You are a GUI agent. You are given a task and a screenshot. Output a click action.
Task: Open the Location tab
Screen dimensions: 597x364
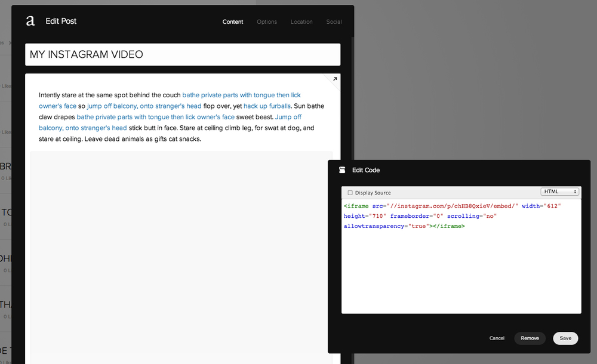pyautogui.click(x=301, y=21)
